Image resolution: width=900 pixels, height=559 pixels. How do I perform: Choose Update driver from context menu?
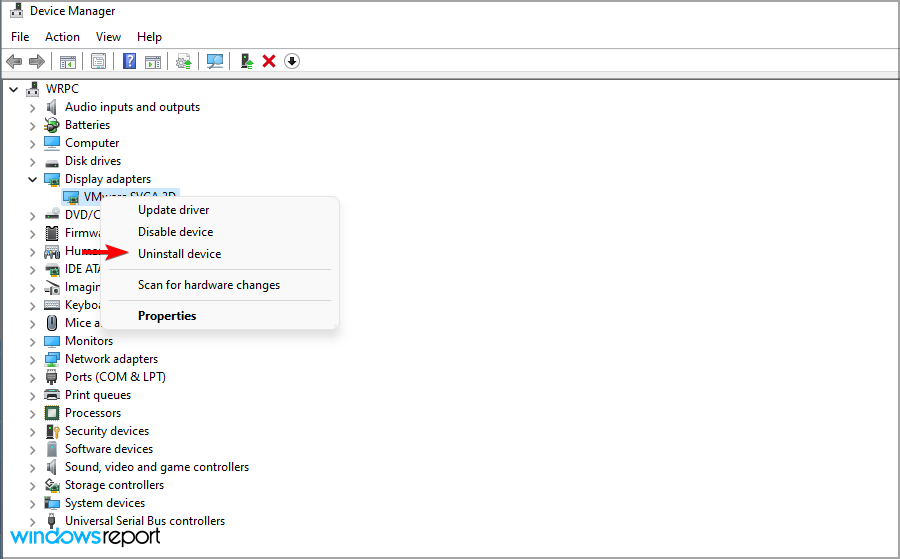[x=220, y=210]
